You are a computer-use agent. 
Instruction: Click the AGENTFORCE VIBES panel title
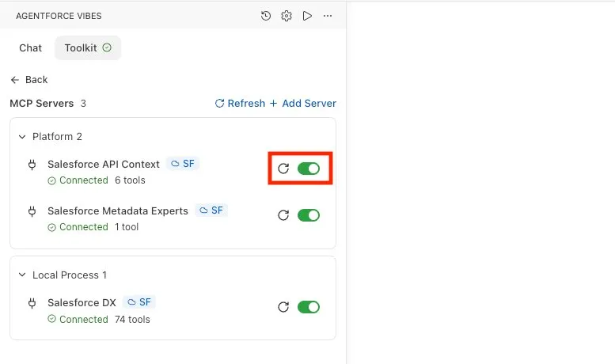pos(59,16)
